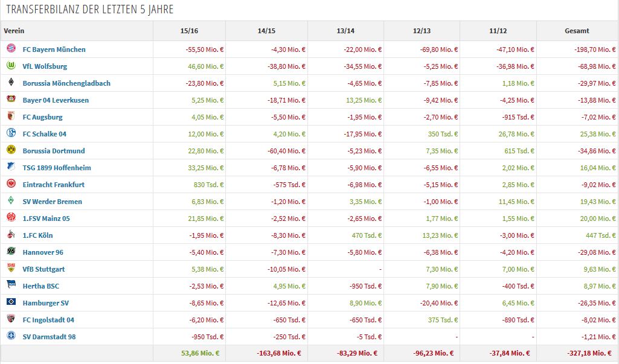Click the FC Schalke 04 crest
619x364 pixels.
(x=11, y=133)
